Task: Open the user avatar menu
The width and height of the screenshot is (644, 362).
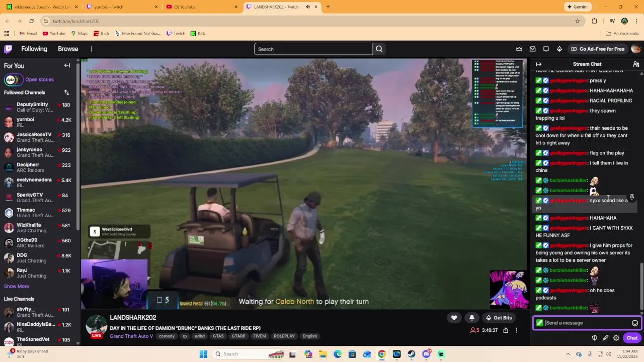Action: pos(636,49)
